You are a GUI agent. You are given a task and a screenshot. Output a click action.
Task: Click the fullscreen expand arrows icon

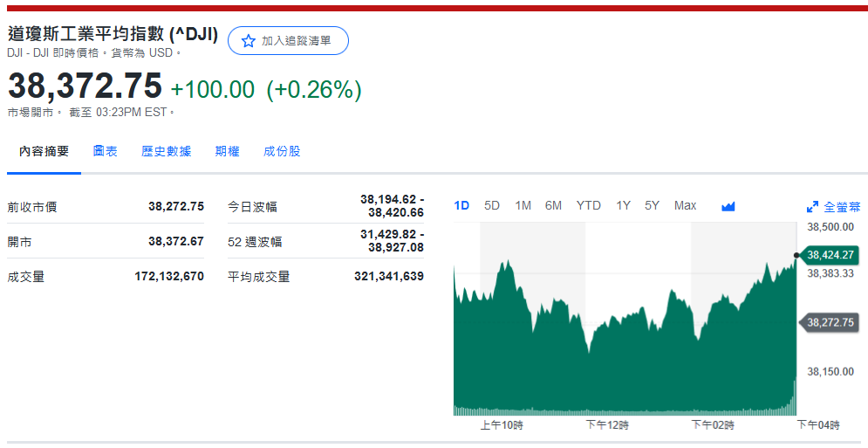[812, 207]
